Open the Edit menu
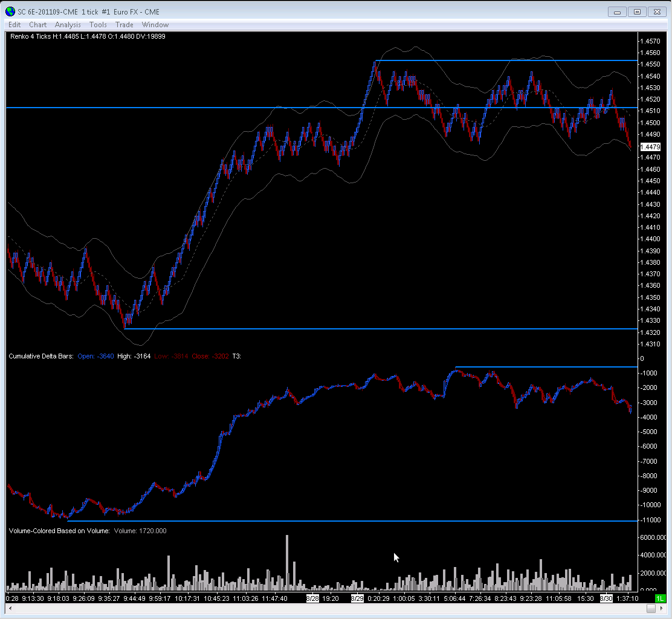Image resolution: width=672 pixels, height=619 pixels. 14,25
